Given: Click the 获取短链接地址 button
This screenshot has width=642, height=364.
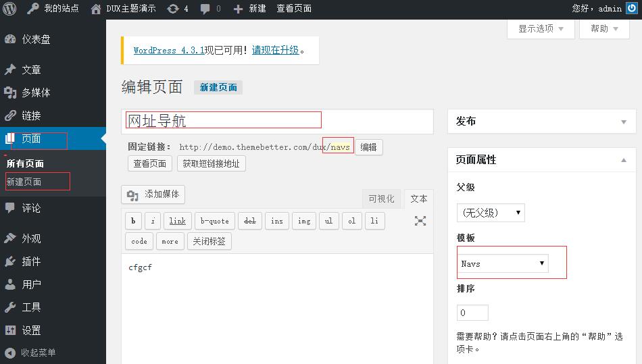Looking at the screenshot, I should pos(212,163).
